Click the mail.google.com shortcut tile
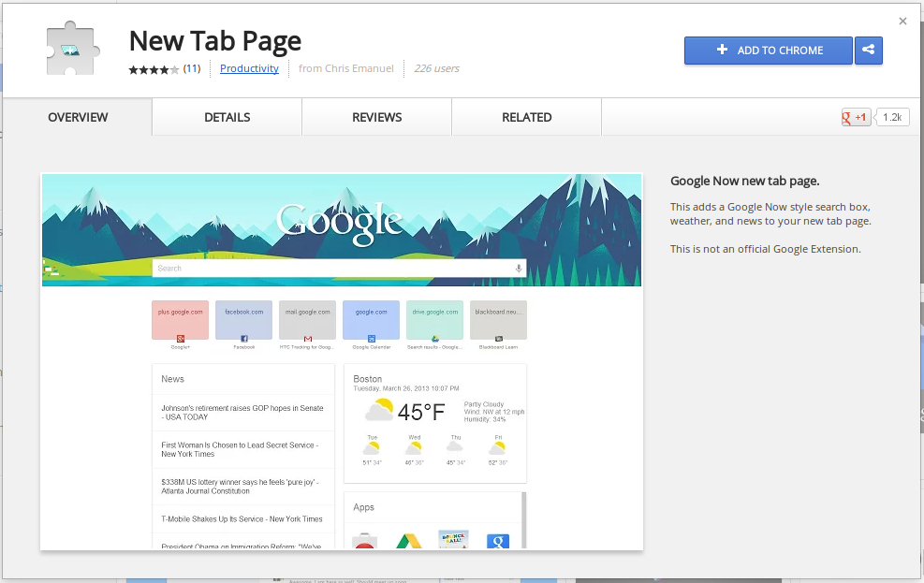This screenshot has width=924, height=583. (x=308, y=320)
